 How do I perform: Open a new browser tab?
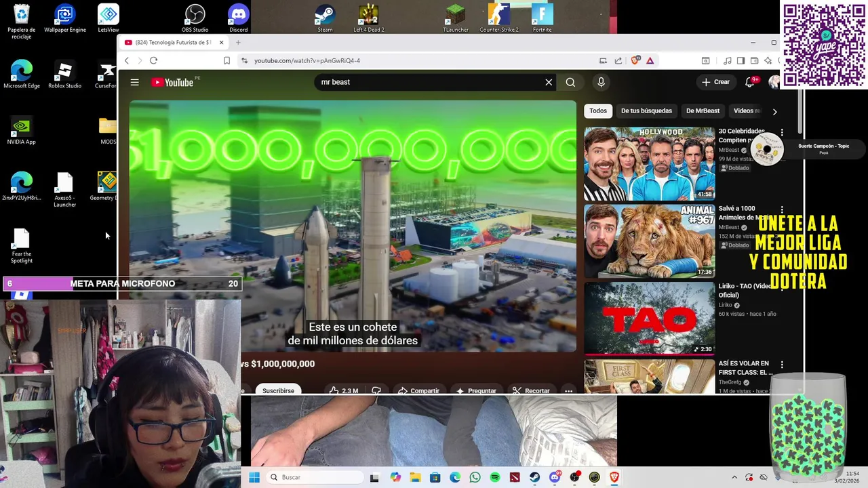coord(237,42)
